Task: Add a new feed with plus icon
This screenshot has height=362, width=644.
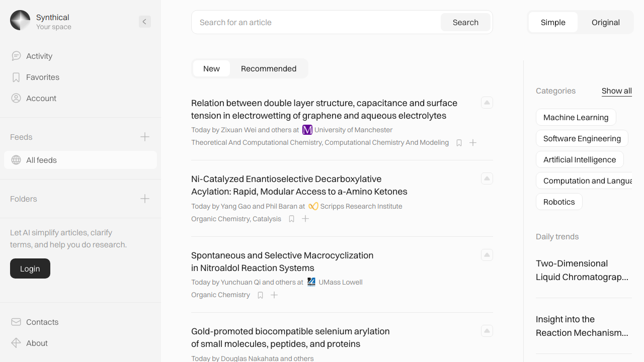Action: tap(145, 137)
